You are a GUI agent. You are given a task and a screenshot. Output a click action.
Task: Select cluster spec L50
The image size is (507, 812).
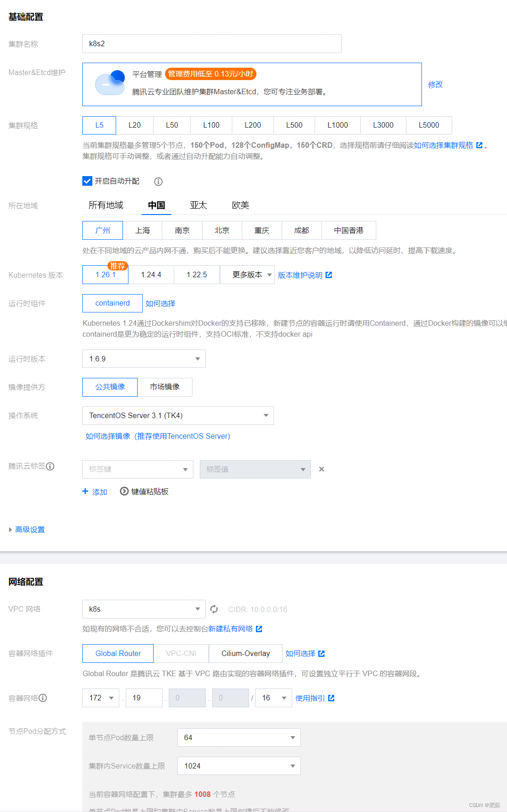(x=172, y=125)
